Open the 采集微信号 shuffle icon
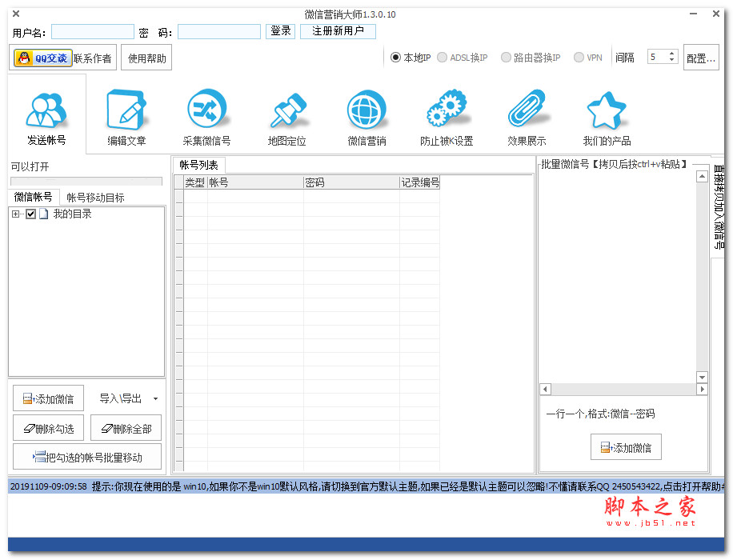Screen dimensions: 733x560 [x=207, y=110]
